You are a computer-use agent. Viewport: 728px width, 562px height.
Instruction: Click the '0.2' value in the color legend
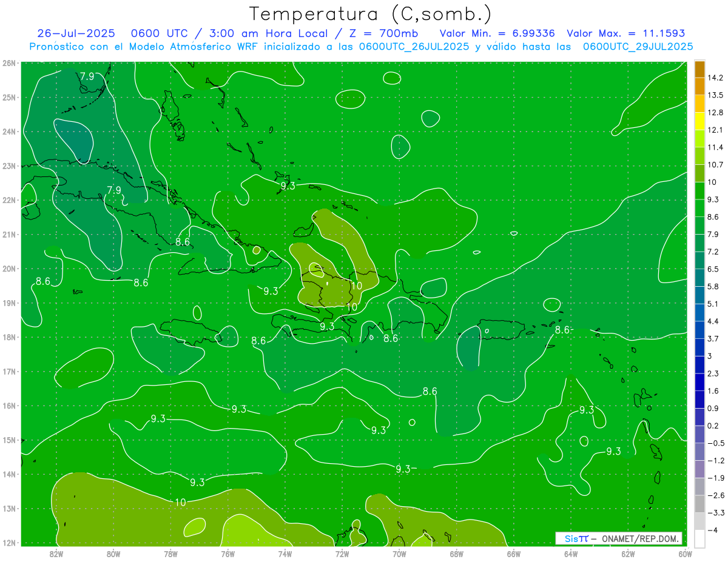[713, 426]
